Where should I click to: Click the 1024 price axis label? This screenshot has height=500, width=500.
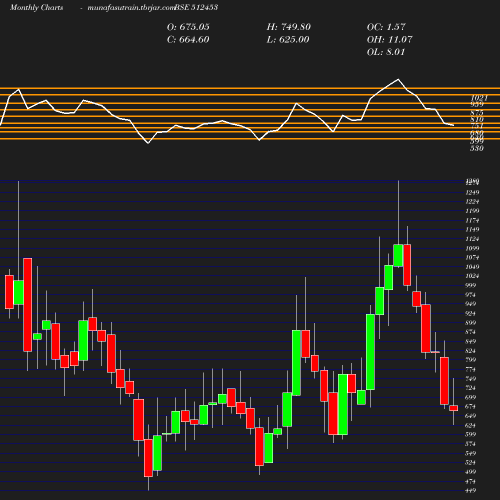pyautogui.click(x=472, y=276)
